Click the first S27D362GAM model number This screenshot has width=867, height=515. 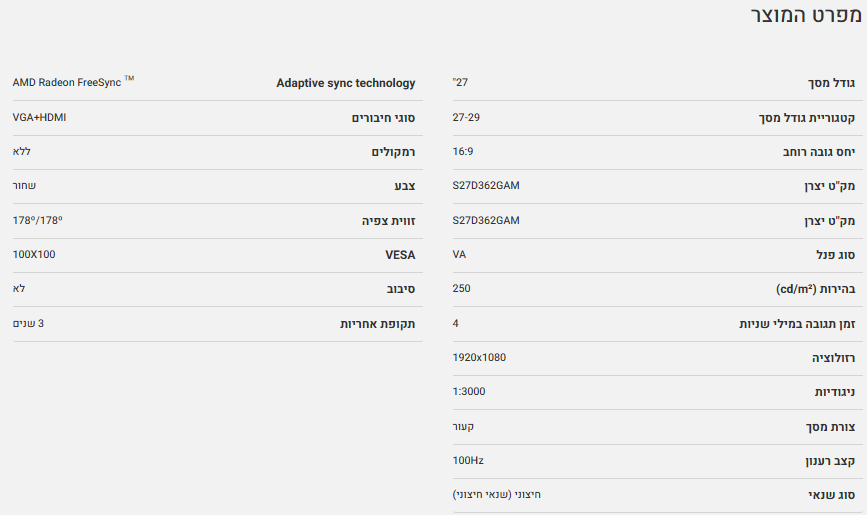click(485, 186)
